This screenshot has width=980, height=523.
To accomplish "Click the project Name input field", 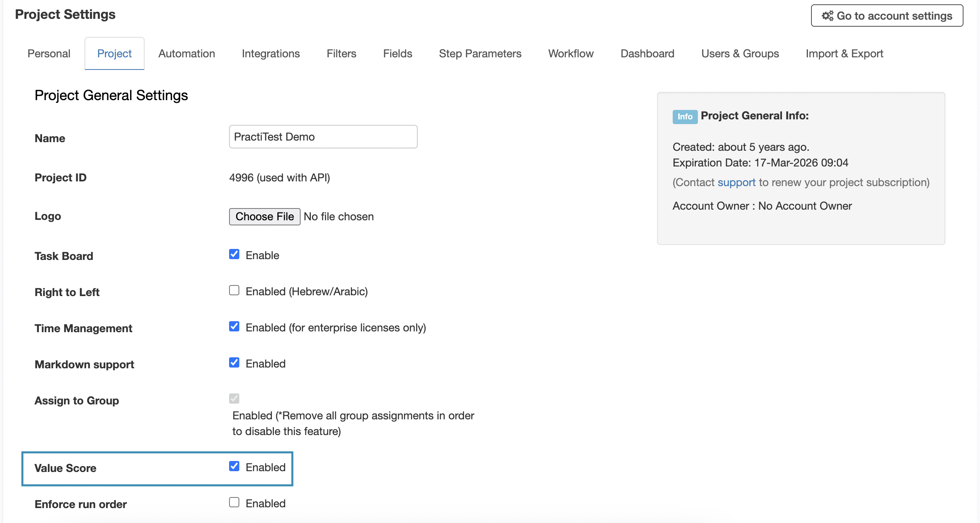I will [323, 137].
